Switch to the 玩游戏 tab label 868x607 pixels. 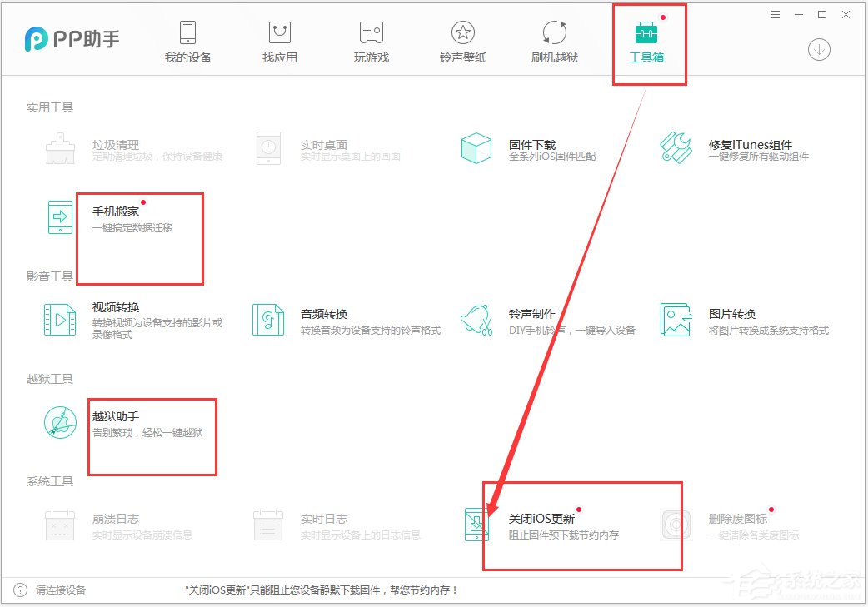[x=371, y=57]
